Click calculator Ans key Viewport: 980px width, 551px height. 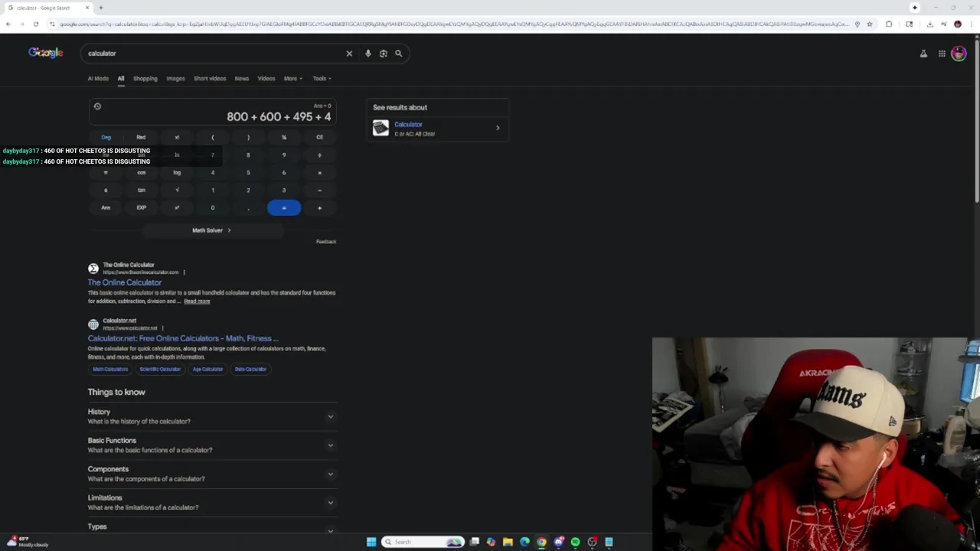106,207
